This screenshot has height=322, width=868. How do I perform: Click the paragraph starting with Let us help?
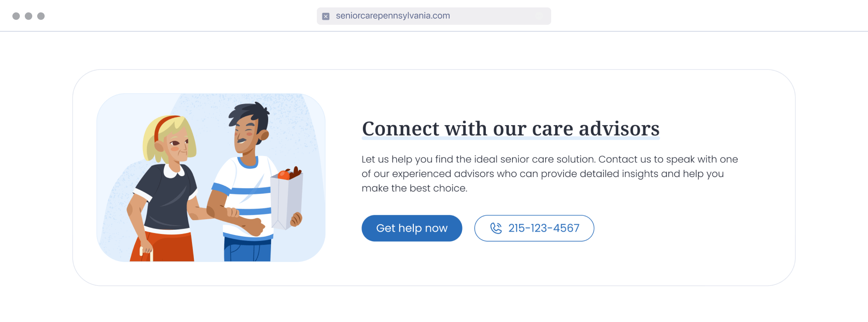(x=549, y=173)
